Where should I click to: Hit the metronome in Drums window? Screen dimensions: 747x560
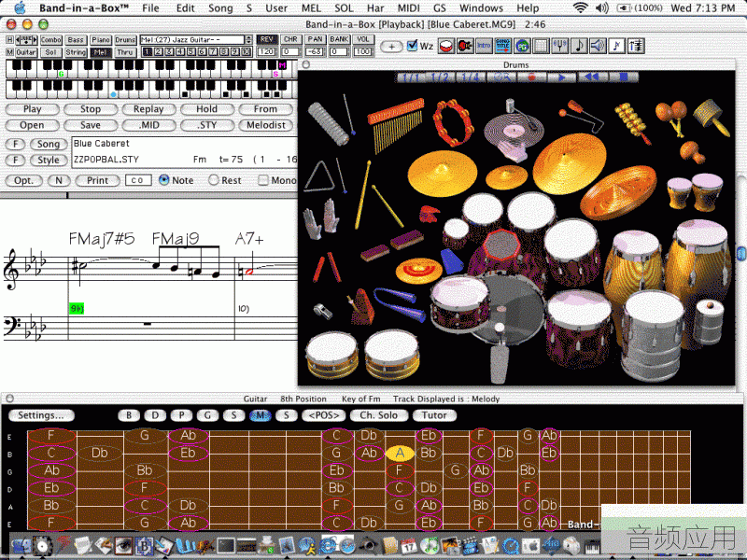pos(359,306)
